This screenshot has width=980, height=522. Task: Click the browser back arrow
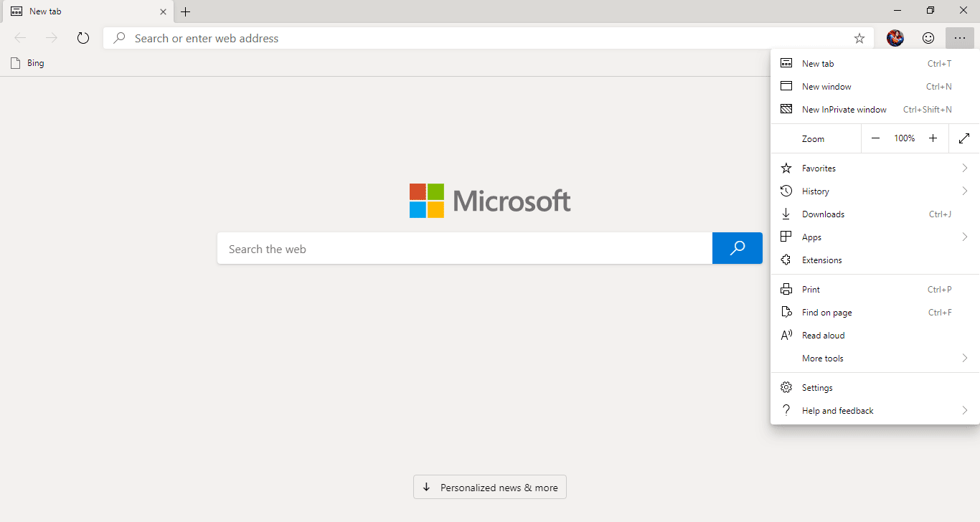(x=20, y=38)
